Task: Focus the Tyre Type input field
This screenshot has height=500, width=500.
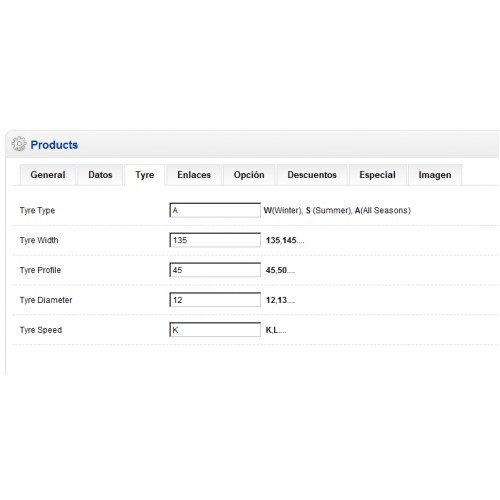Action: (215, 210)
